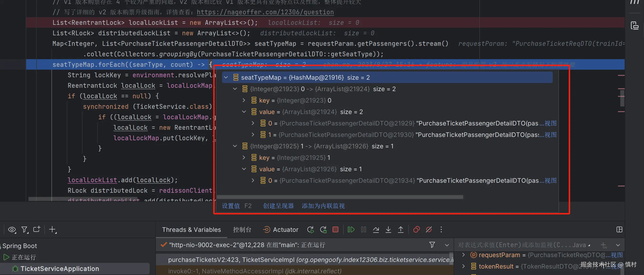The height and width of the screenshot is (275, 644).
Task: Toggle the services view eye icon
Action: (12, 229)
